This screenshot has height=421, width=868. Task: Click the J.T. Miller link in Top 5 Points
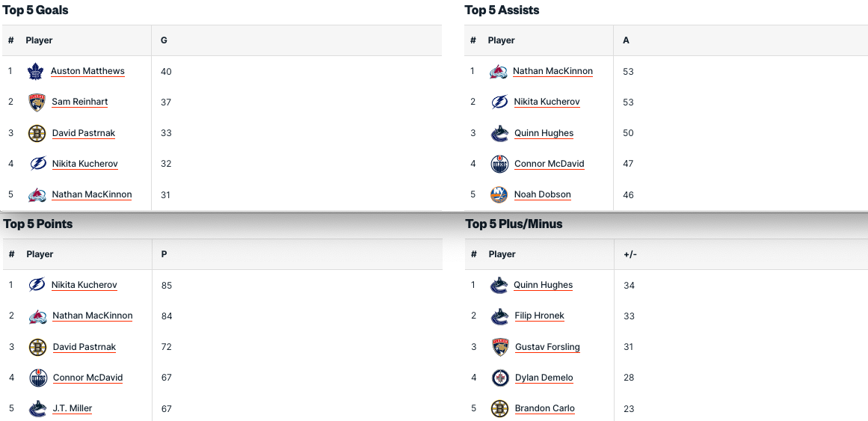pos(73,408)
